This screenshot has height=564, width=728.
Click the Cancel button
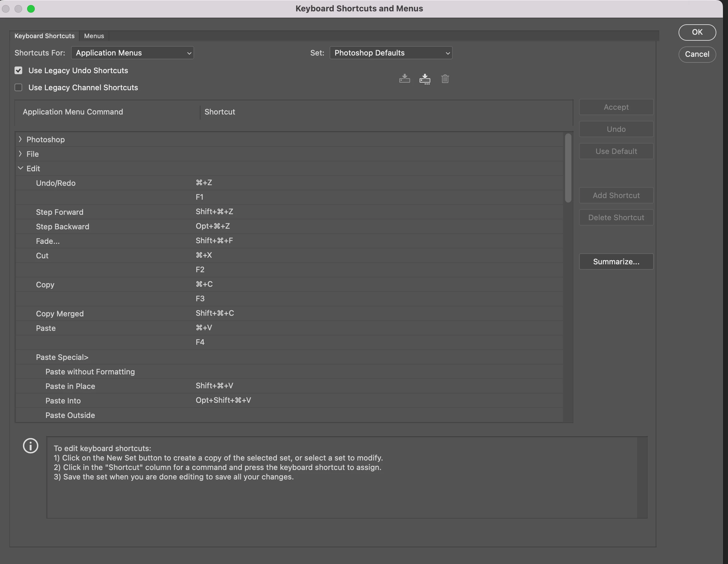[697, 54]
